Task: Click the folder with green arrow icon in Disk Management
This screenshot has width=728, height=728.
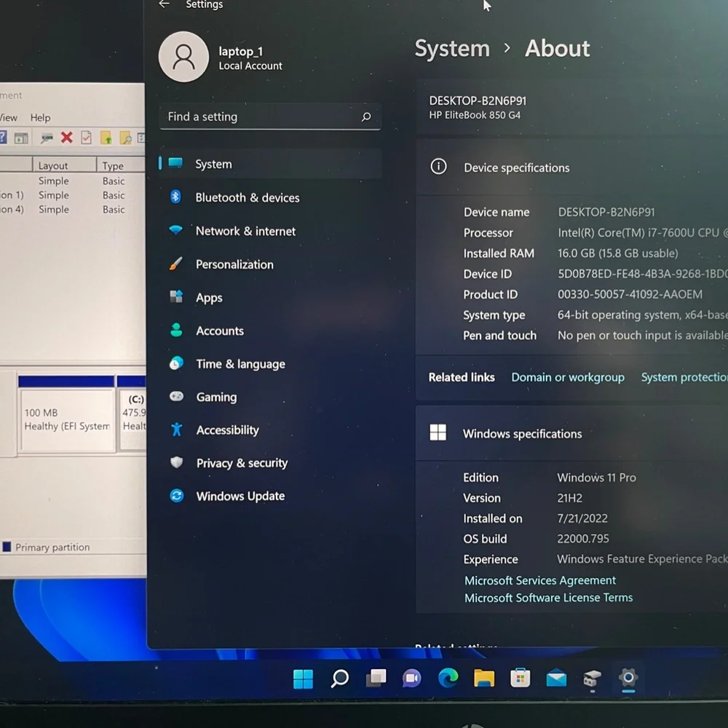Action: tap(106, 138)
